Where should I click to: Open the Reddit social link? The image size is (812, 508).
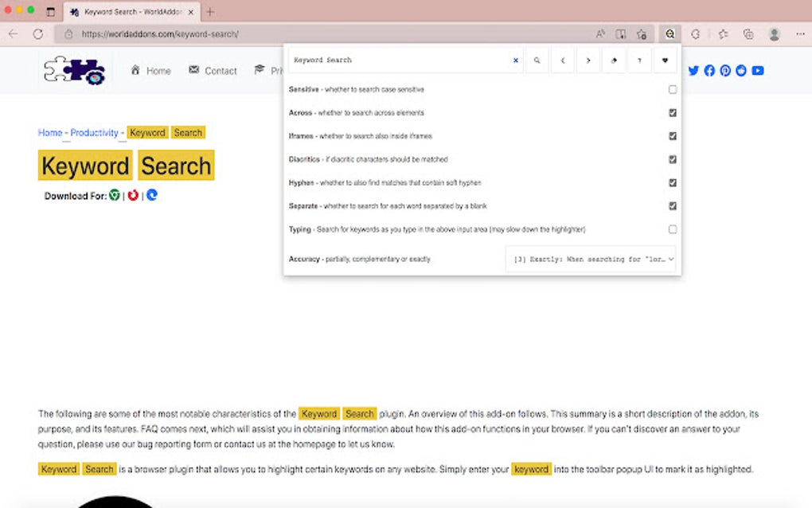pos(741,70)
